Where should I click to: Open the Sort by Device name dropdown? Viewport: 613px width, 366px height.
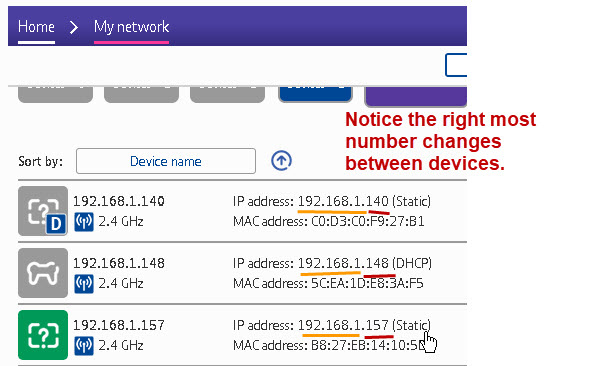[x=166, y=161]
